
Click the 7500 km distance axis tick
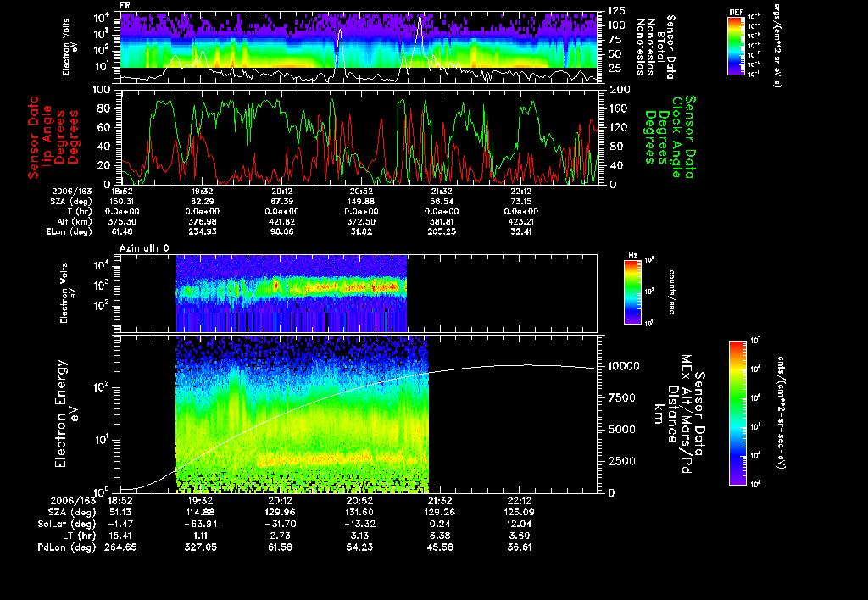click(622, 397)
